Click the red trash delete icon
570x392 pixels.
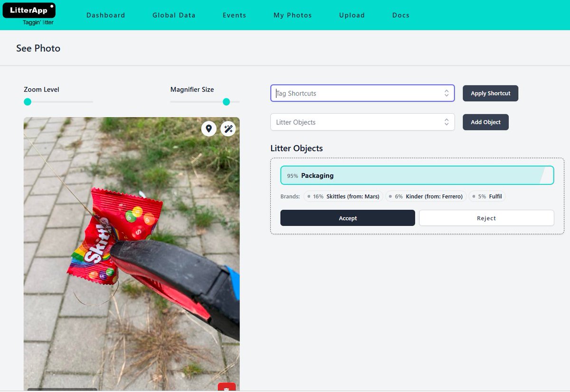[227, 387]
